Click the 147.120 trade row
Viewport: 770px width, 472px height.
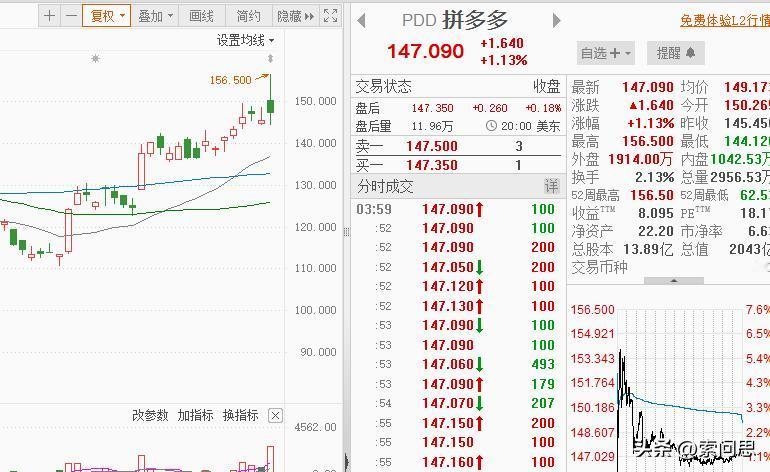pyautogui.click(x=458, y=286)
